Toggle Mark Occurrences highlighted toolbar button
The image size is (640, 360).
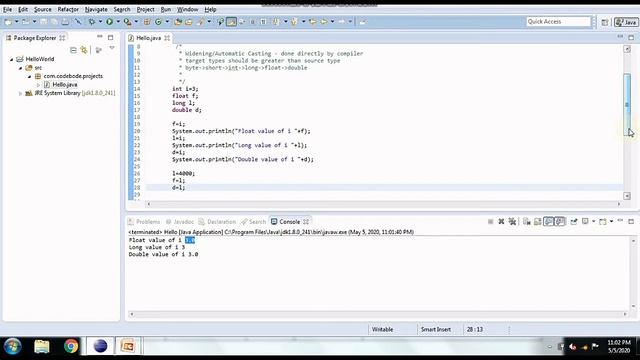(x=231, y=22)
